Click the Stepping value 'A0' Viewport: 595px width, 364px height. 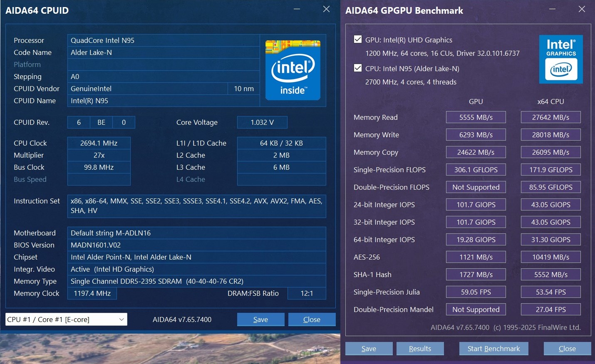(x=164, y=77)
